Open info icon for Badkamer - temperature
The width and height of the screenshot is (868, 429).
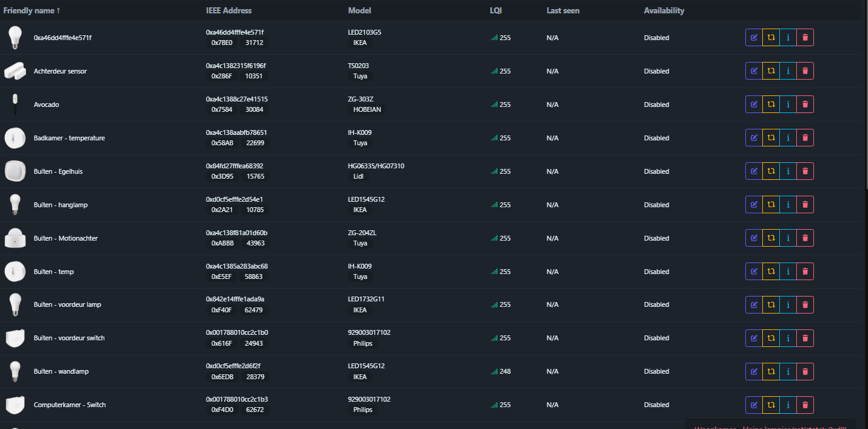click(788, 138)
